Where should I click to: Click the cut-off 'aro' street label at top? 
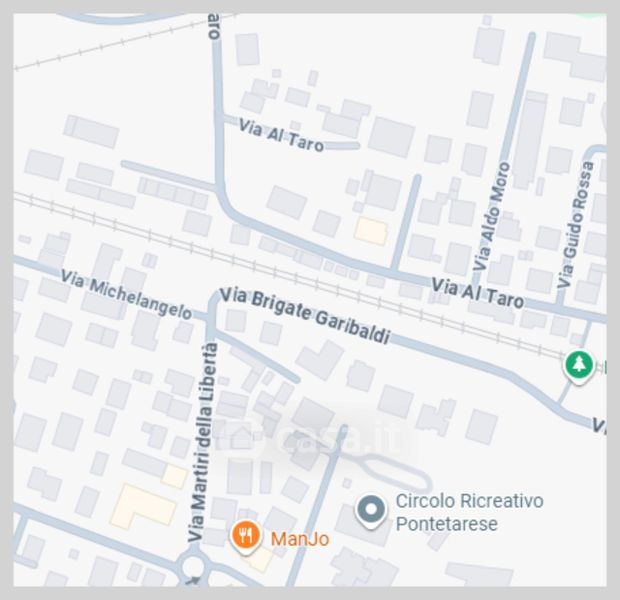[x=214, y=26]
